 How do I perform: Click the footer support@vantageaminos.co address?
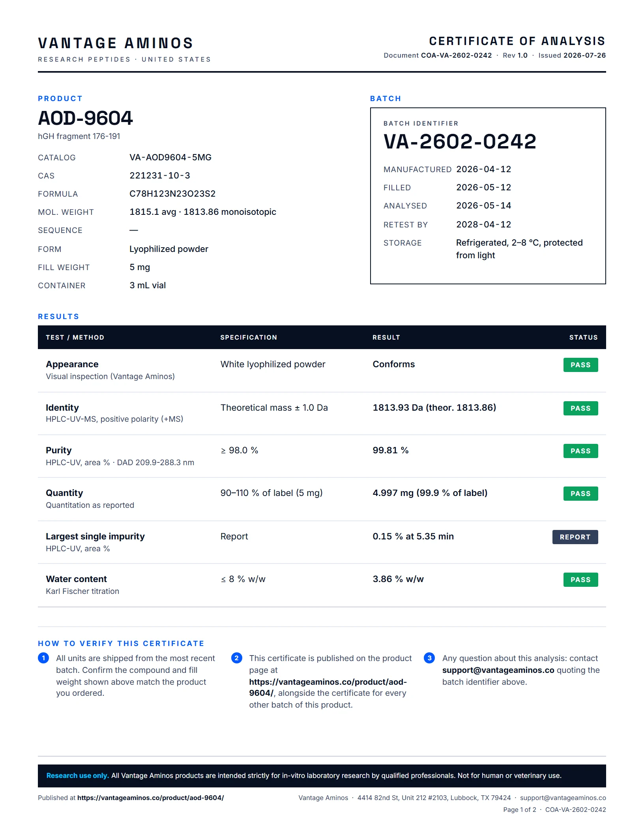point(563,798)
